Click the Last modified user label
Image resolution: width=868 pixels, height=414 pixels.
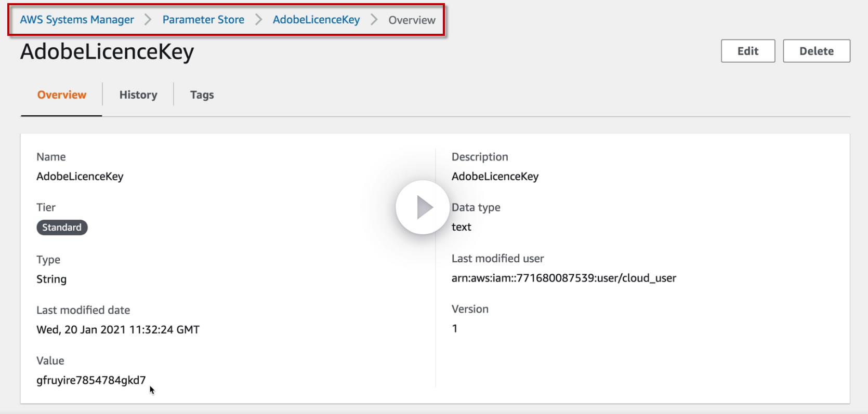[498, 259]
